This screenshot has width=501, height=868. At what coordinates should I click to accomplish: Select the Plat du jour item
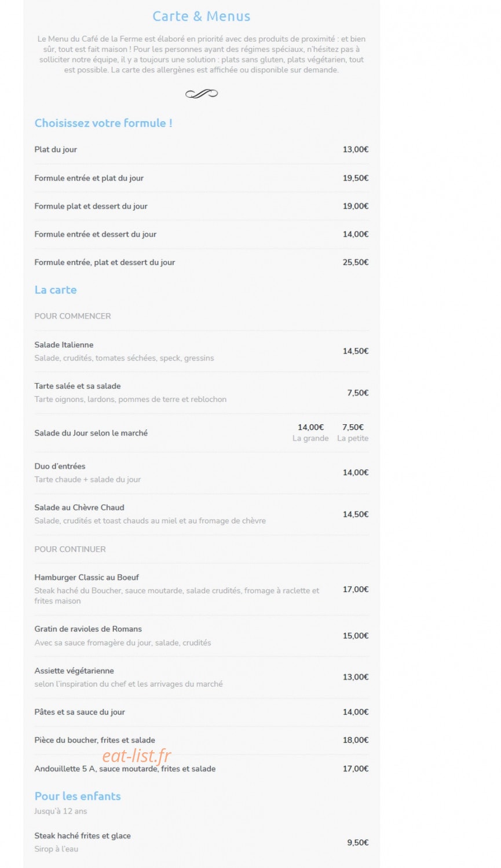click(56, 149)
